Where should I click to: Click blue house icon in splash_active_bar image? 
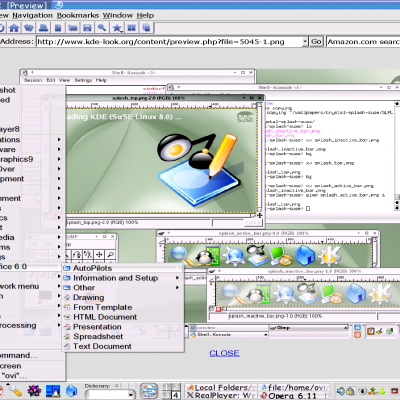304,256
